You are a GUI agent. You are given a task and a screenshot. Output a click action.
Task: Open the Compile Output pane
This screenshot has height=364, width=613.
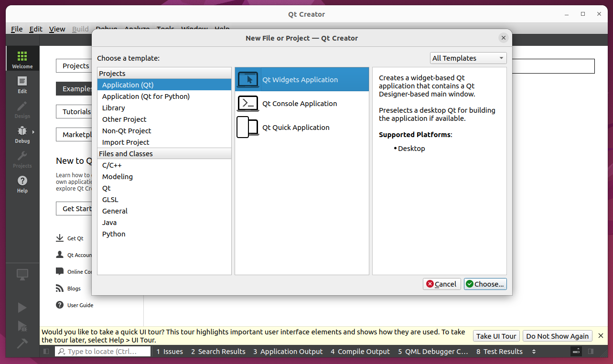[360, 351]
